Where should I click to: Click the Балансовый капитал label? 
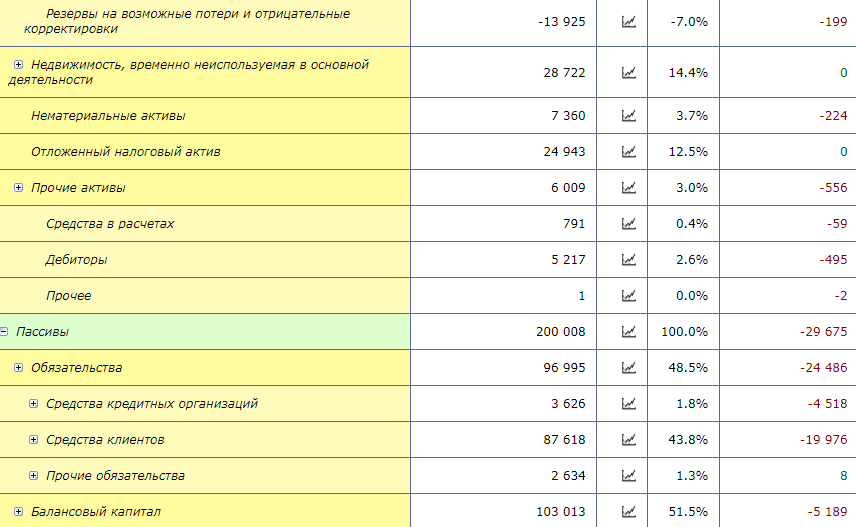point(96,512)
